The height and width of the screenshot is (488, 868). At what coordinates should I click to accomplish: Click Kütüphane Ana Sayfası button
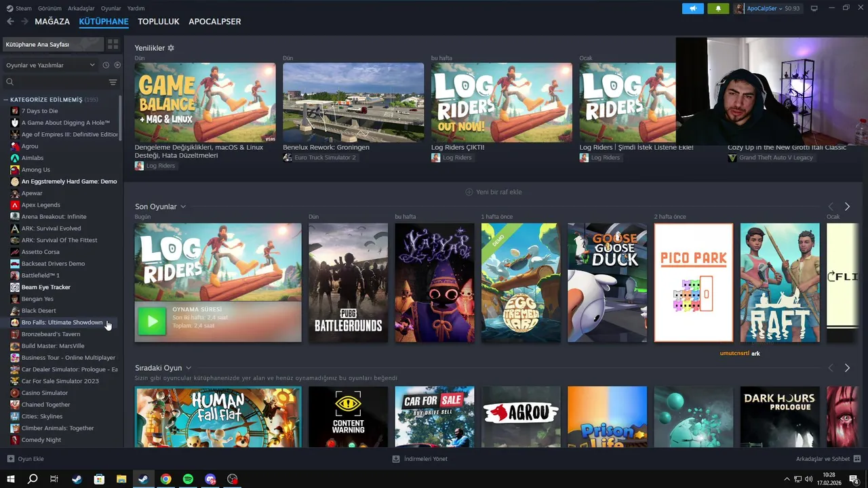(53, 44)
